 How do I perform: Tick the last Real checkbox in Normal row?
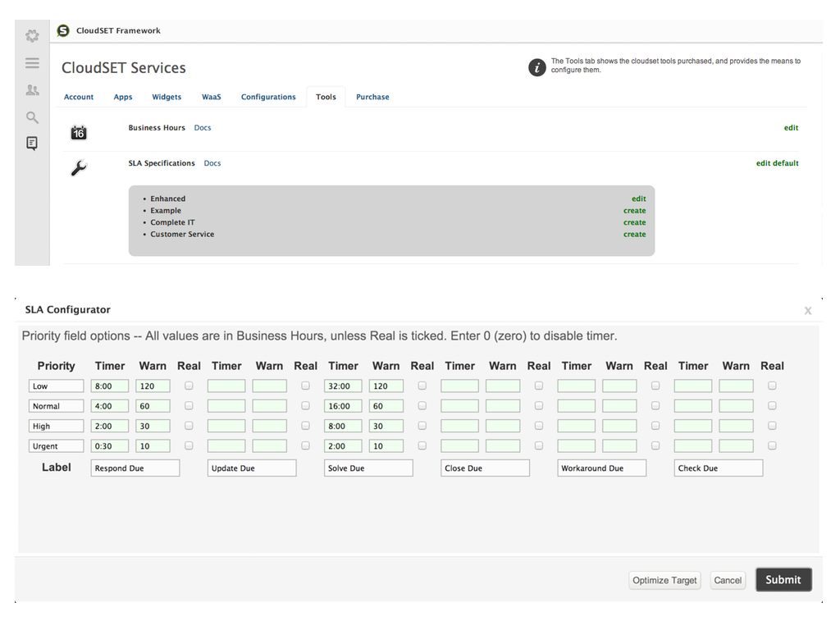pos(772,406)
